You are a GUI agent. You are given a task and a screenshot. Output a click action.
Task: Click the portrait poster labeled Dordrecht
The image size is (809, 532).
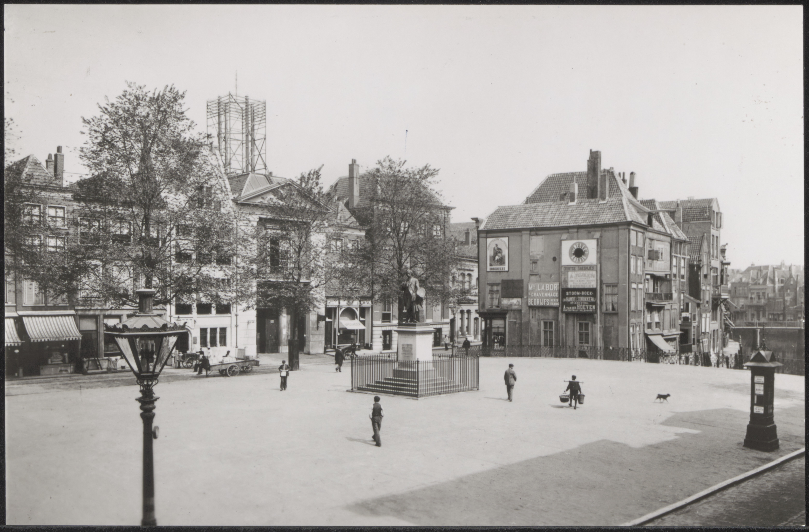pyautogui.click(x=497, y=254)
